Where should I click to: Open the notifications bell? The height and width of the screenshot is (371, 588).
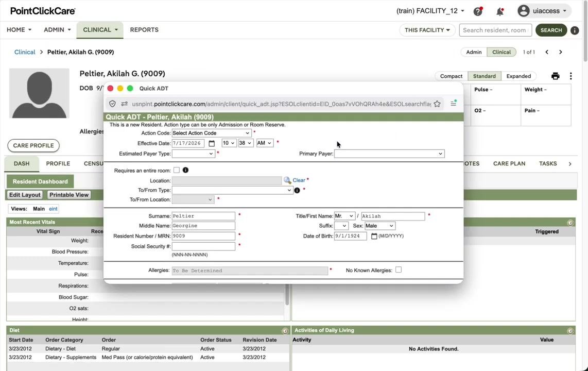coord(500,11)
